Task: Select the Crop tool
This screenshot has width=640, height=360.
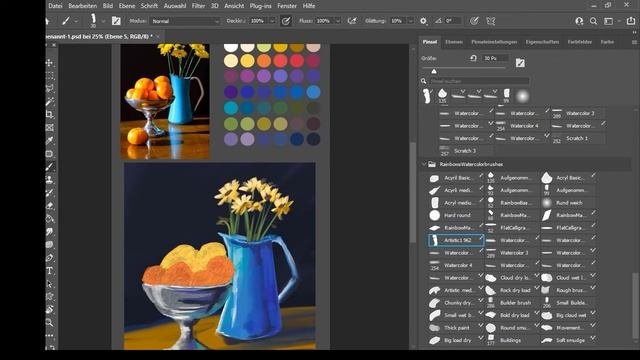Action: pos(49,114)
